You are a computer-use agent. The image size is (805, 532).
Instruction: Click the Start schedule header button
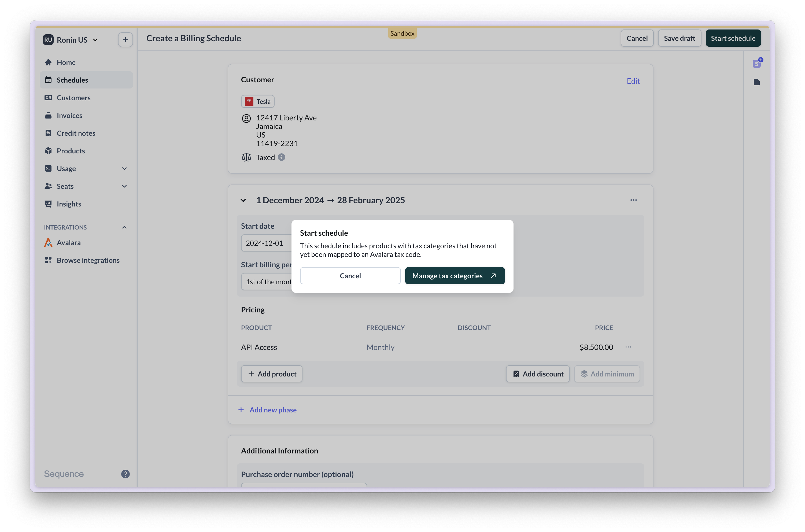(x=733, y=38)
